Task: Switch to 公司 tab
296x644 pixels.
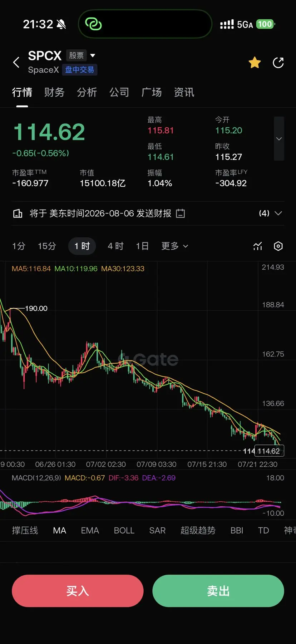Action: 119,92
